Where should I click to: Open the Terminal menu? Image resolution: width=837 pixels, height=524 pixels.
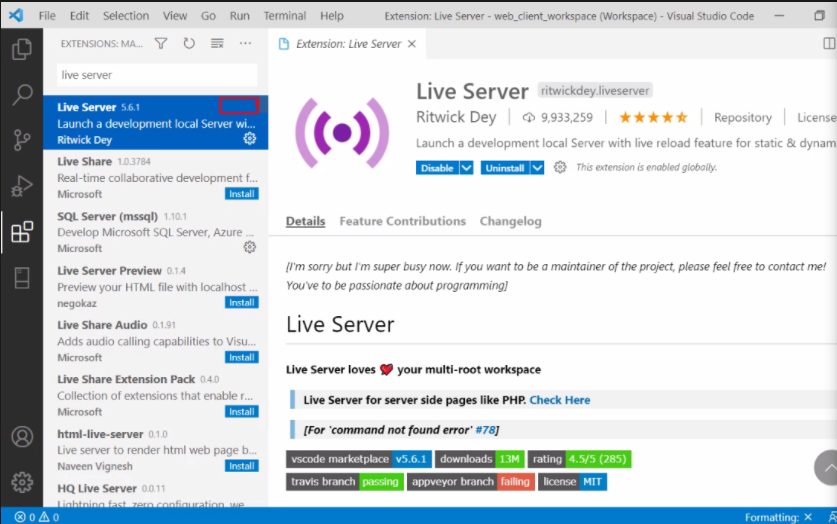click(x=285, y=15)
